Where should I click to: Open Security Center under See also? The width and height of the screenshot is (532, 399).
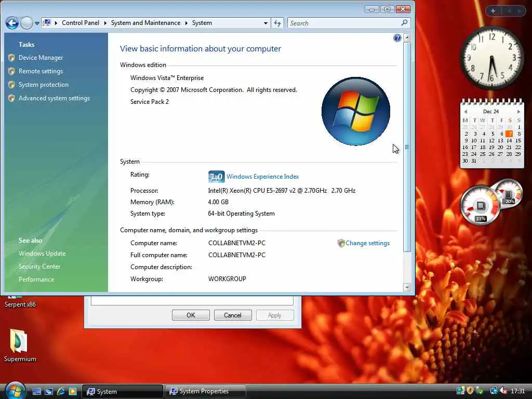39,267
